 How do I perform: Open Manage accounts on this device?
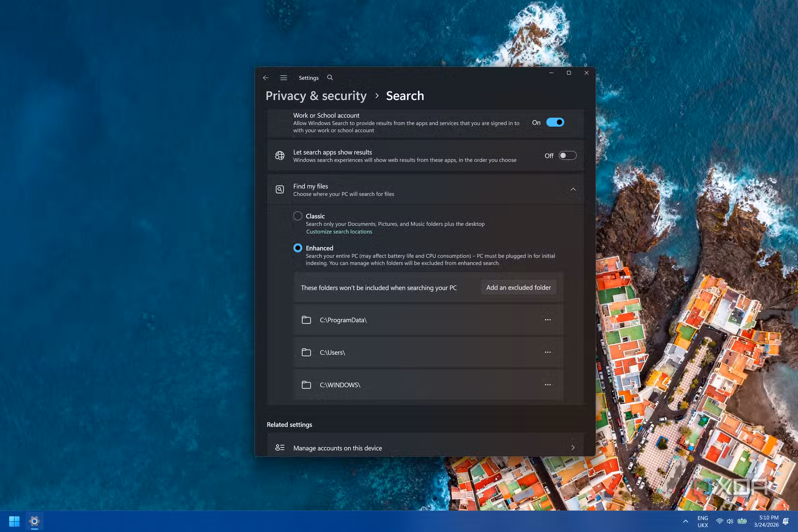[426, 448]
